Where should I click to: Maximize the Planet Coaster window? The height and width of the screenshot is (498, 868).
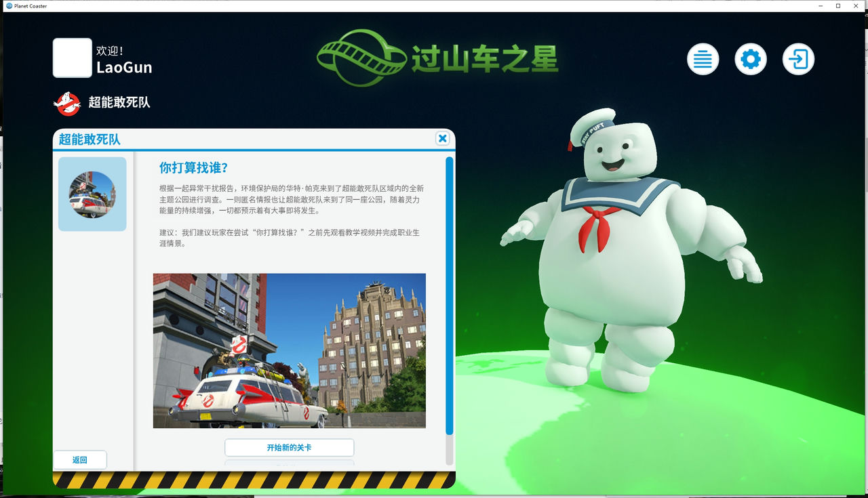838,5
